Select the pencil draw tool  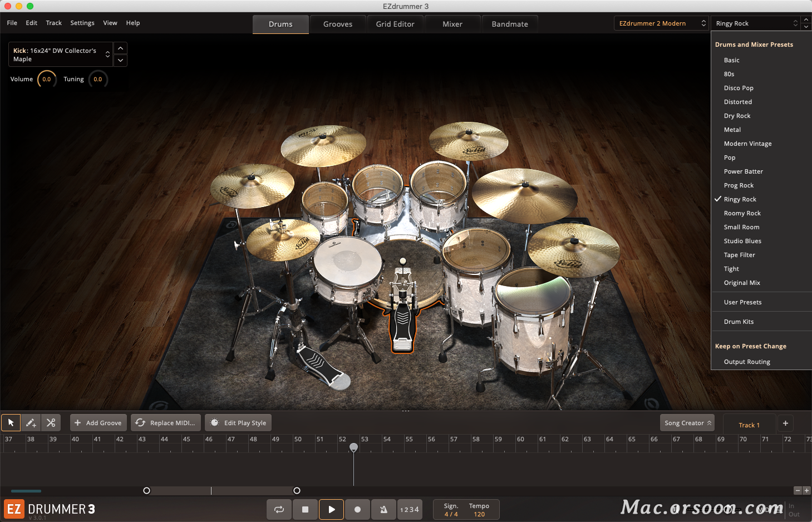(x=31, y=423)
